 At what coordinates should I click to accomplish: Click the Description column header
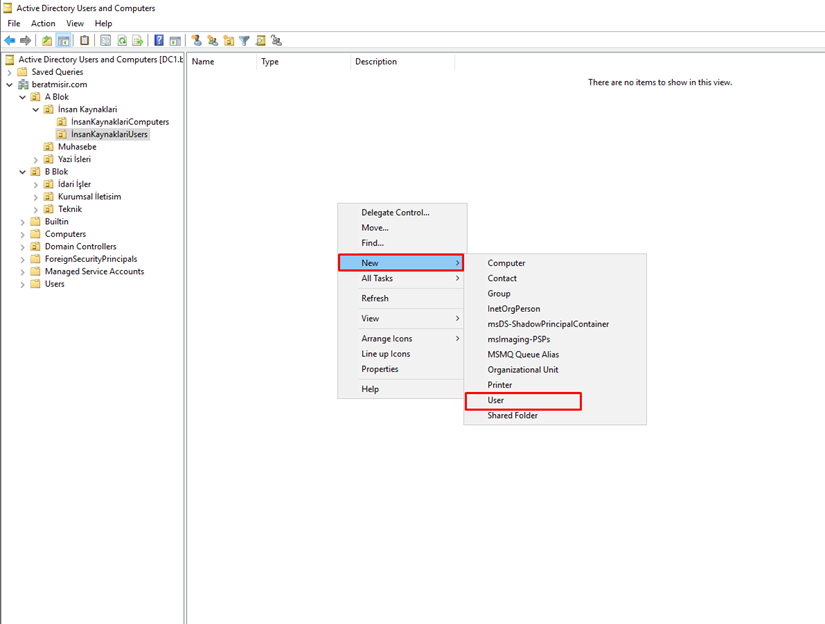pos(376,62)
